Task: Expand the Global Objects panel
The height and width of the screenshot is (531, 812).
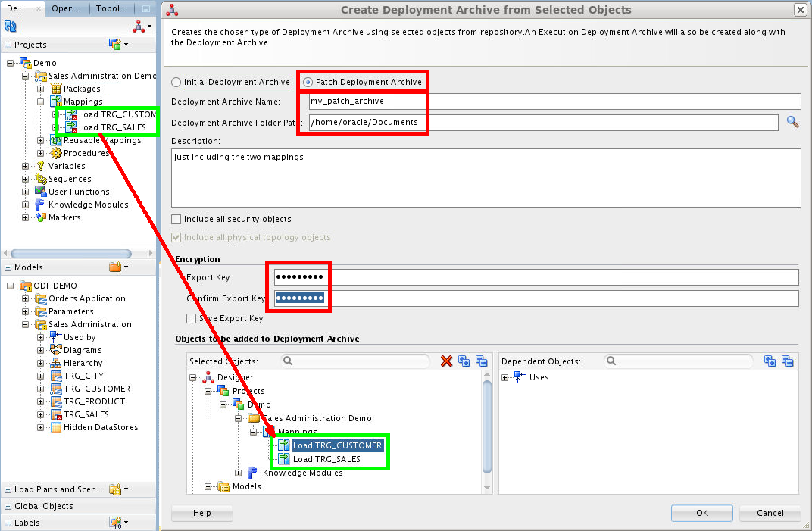Action: pos(8,506)
